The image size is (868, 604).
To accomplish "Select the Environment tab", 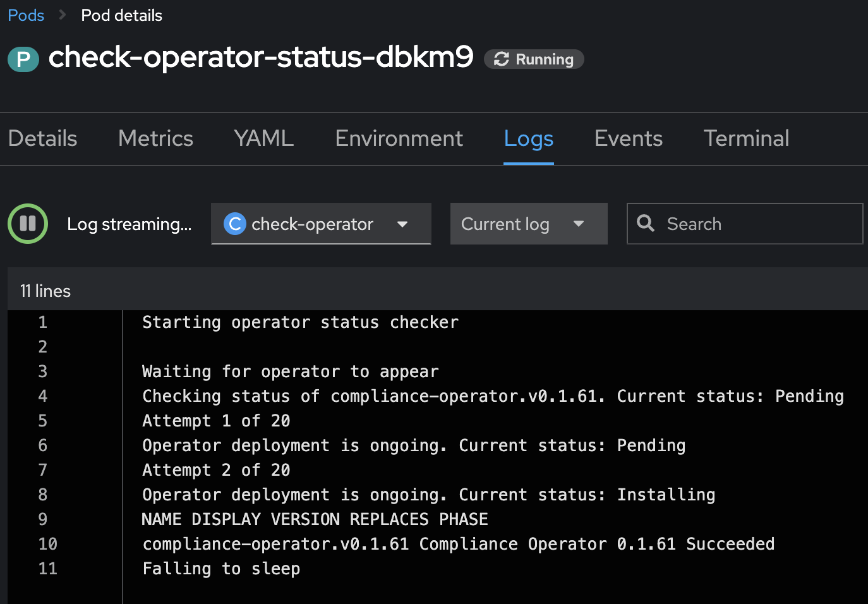I will (x=399, y=138).
